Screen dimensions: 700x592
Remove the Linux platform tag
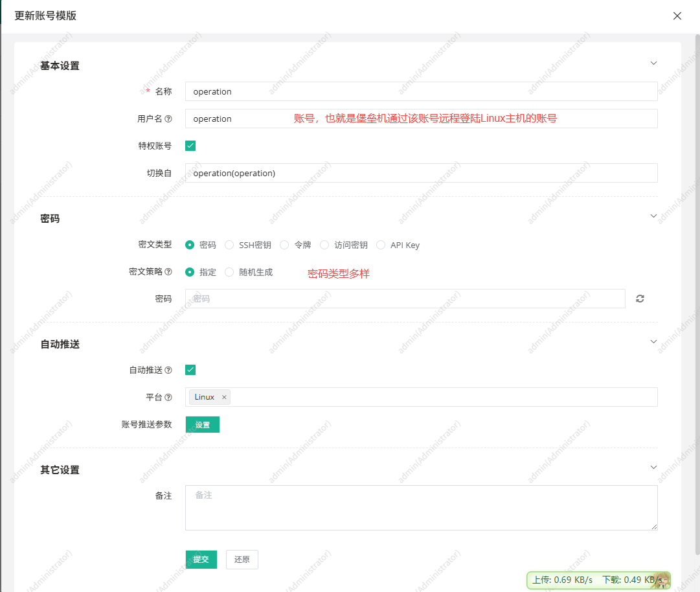click(223, 397)
